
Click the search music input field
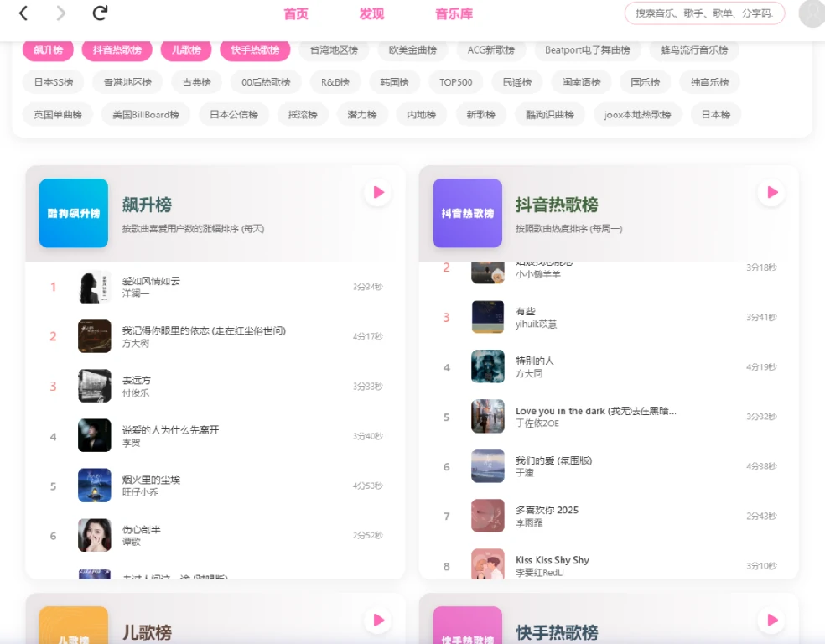pos(705,13)
